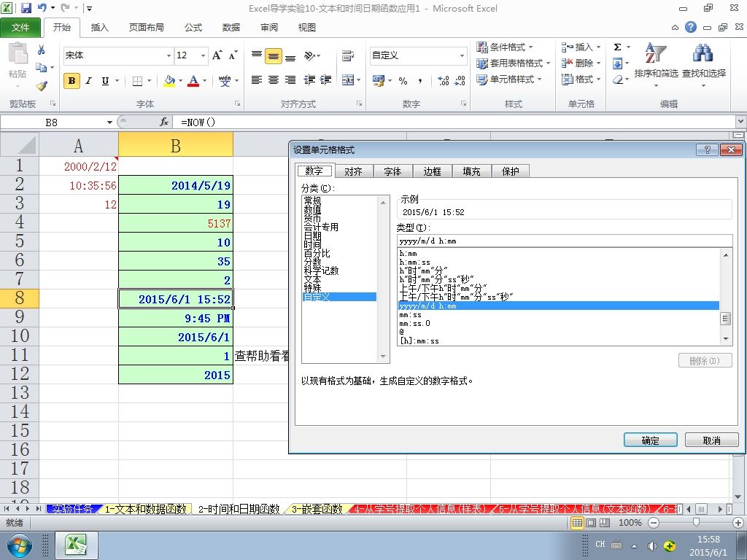The width and height of the screenshot is (747, 560).
Task: Open sheet tab 3-嵌套函数
Action: tap(317, 509)
